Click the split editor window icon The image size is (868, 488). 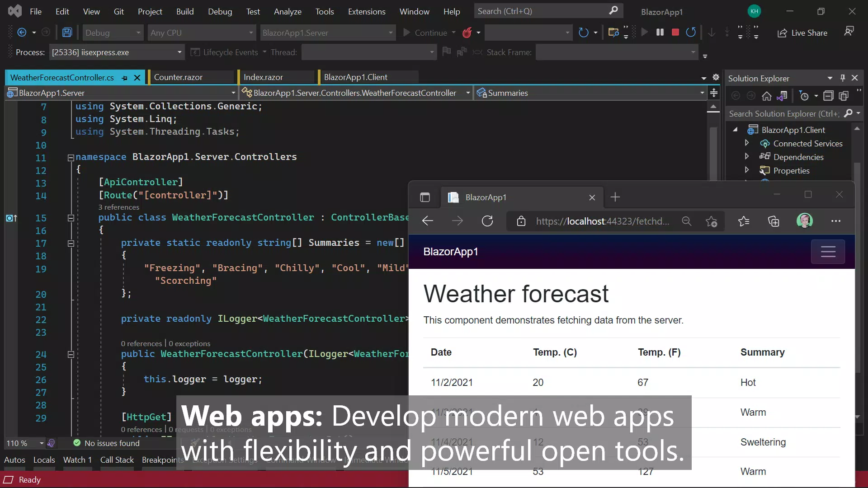click(x=714, y=93)
